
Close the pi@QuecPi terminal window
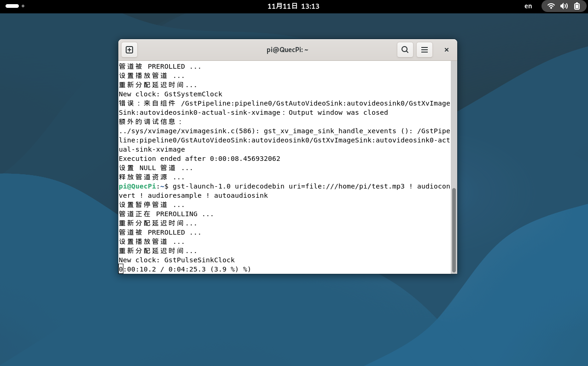(x=446, y=50)
